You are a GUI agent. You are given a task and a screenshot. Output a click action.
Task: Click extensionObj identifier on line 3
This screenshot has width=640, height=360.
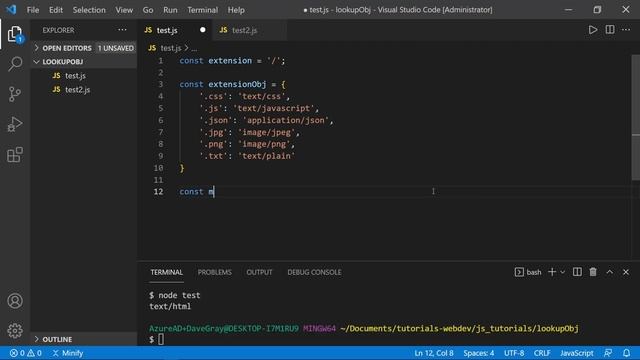click(x=237, y=84)
